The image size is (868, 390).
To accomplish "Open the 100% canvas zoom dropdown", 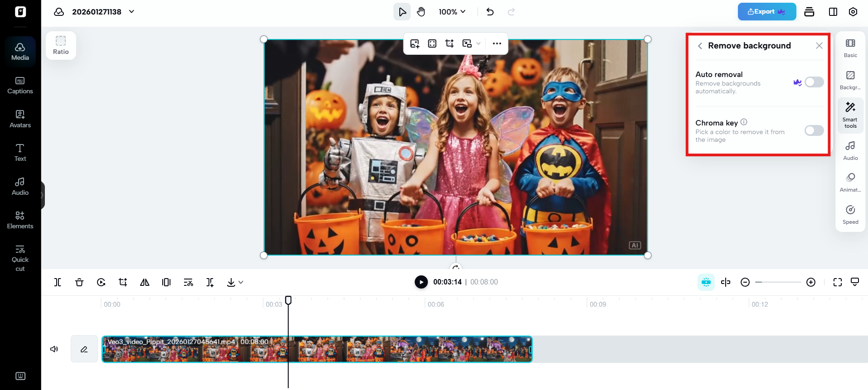I will click(452, 12).
